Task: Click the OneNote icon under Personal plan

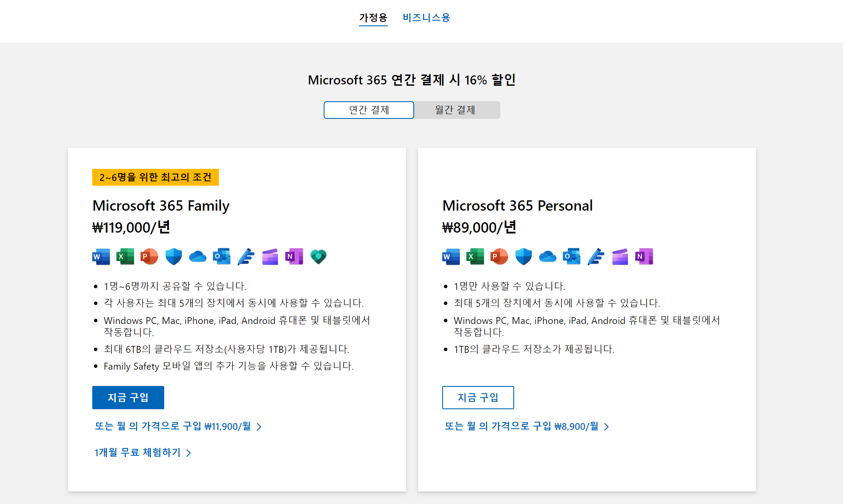Action: 644,257
